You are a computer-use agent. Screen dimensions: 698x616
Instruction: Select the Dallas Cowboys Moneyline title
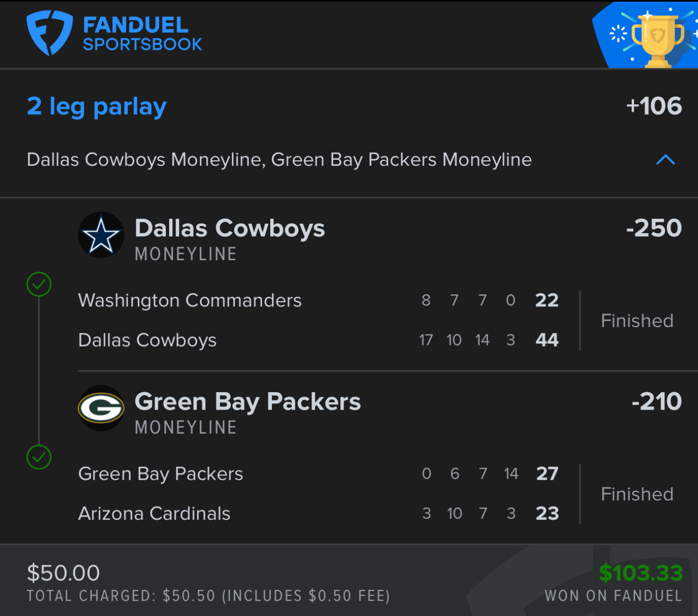[229, 229]
